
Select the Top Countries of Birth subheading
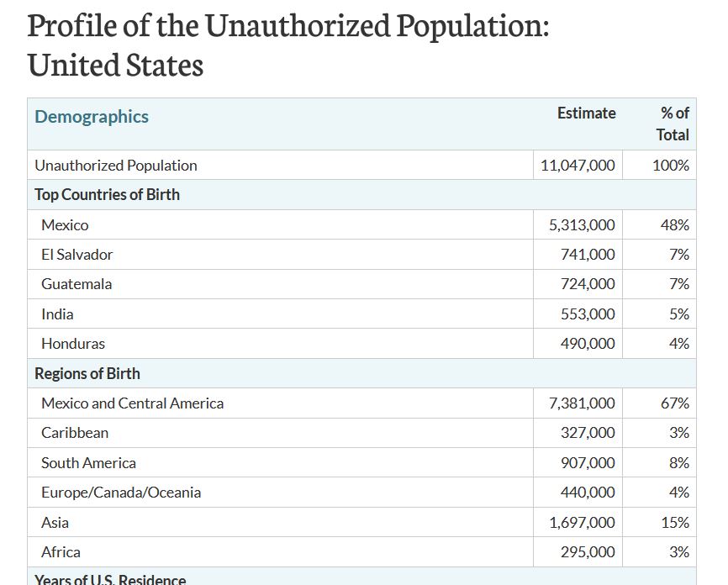pyautogui.click(x=107, y=194)
